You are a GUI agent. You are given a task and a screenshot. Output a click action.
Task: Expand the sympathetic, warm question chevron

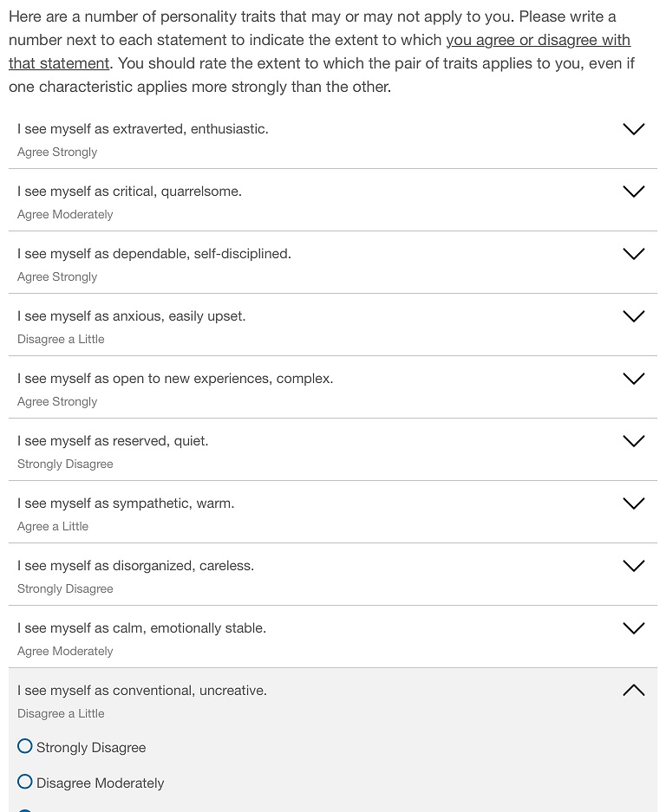634,503
